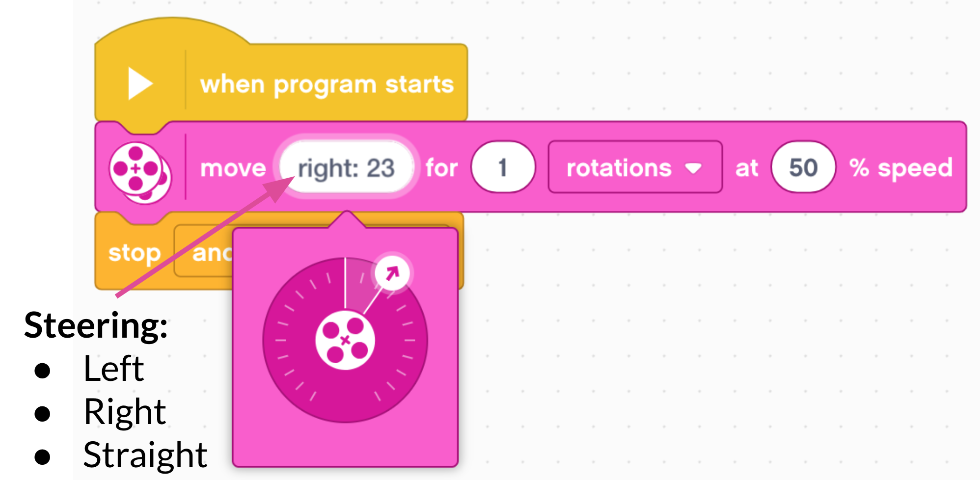Click the % speed label on block
The height and width of the screenshot is (480, 980).
901,168
